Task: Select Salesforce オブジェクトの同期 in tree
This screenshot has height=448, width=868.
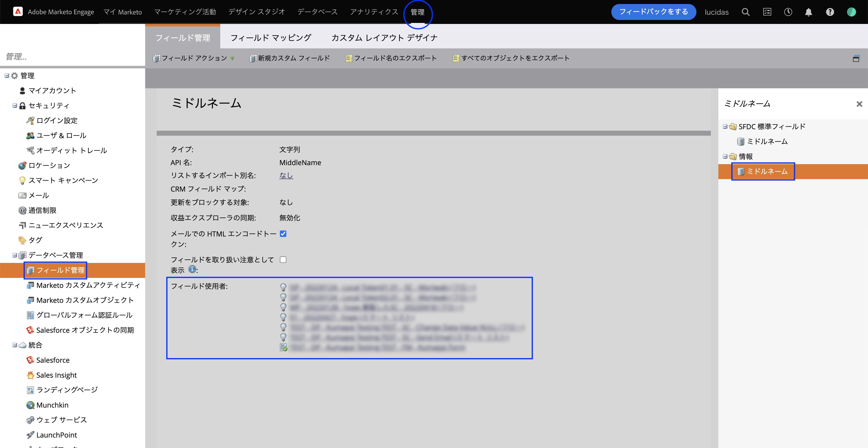Action: (x=85, y=330)
